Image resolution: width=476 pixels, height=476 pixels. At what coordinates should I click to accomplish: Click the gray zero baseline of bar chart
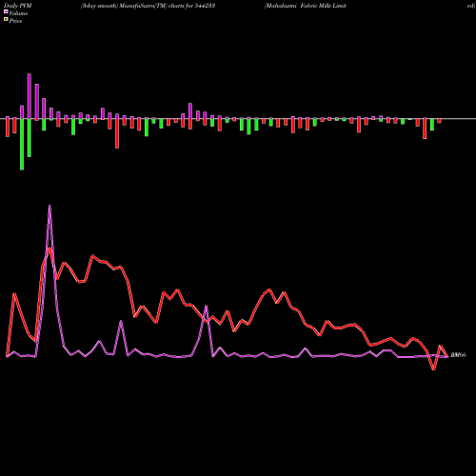[238, 119]
